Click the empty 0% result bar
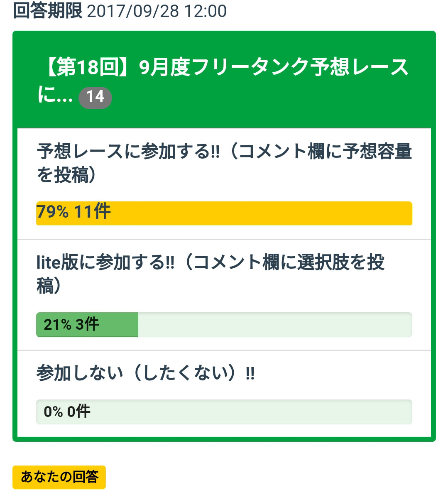The image size is (448, 495). pos(249,412)
